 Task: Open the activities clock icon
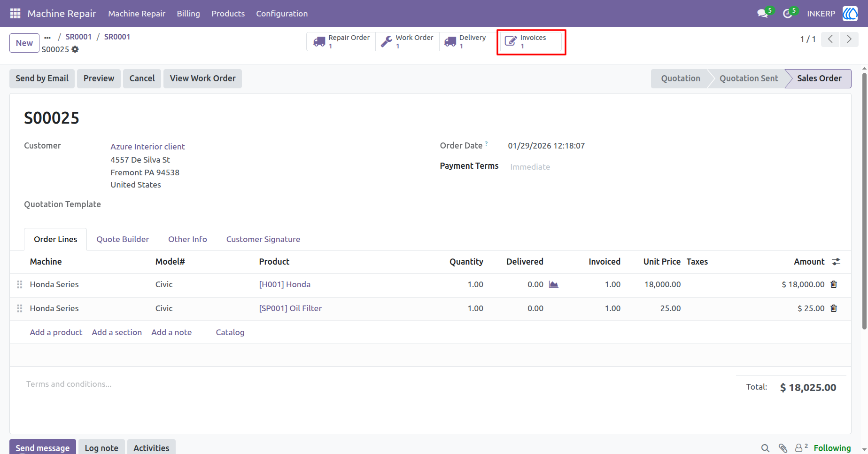tap(788, 14)
